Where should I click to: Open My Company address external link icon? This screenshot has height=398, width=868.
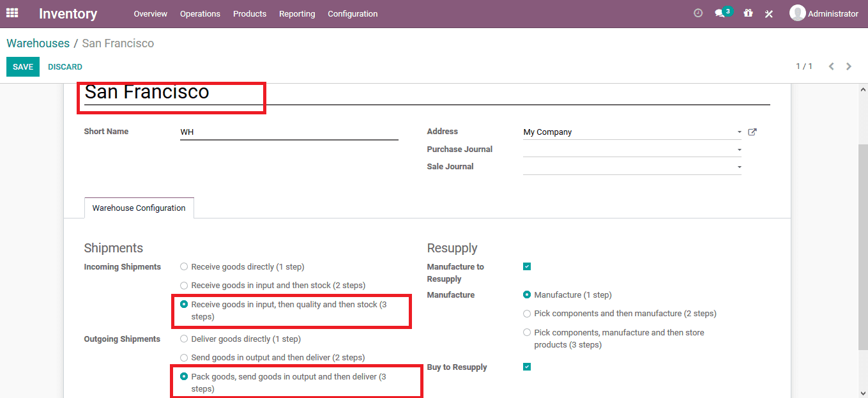click(752, 132)
